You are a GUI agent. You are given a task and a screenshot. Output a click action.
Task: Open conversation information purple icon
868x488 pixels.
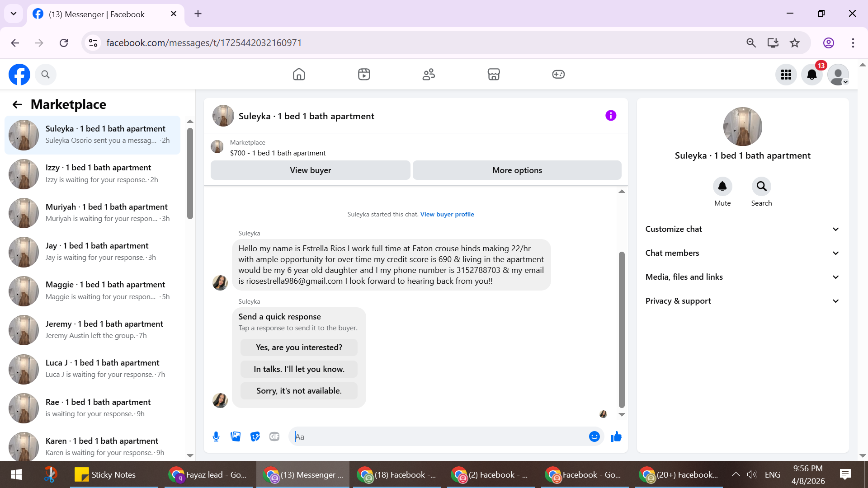coord(611,116)
